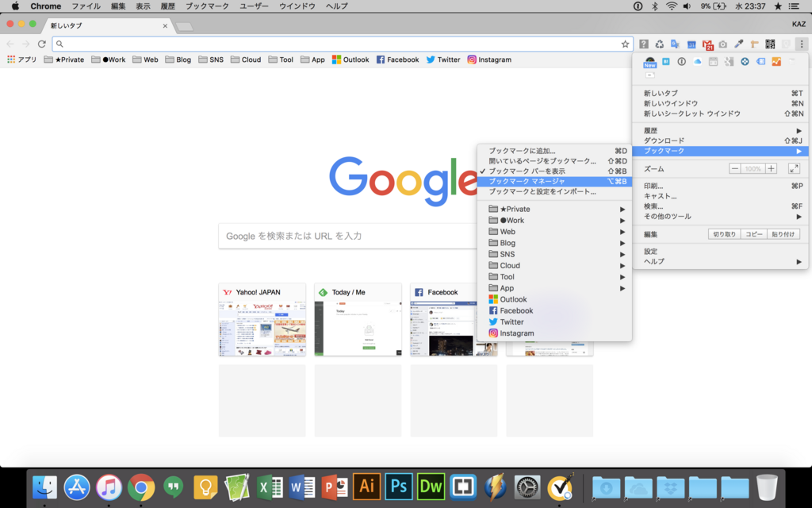Viewport: 812px width, 508px height.
Task: Click the recycle arrows extension icon
Action: click(659, 44)
